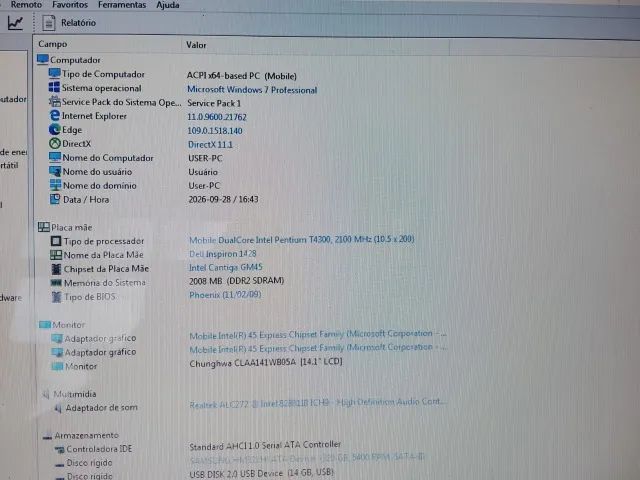The image size is (640, 480).
Task: Select the Adaptador de som field label
Action: click(x=101, y=408)
